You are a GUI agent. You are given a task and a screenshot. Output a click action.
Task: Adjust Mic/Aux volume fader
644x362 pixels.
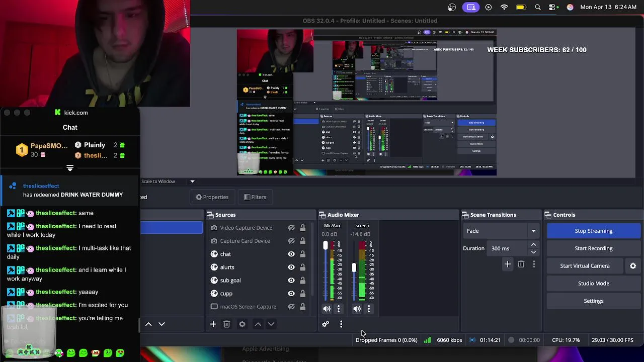click(x=326, y=245)
